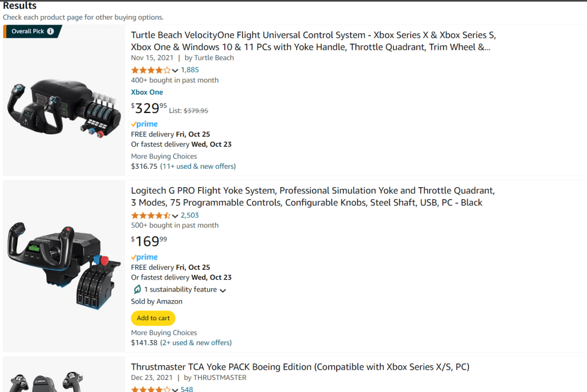Click the Prime logo under $169.99

(x=144, y=257)
